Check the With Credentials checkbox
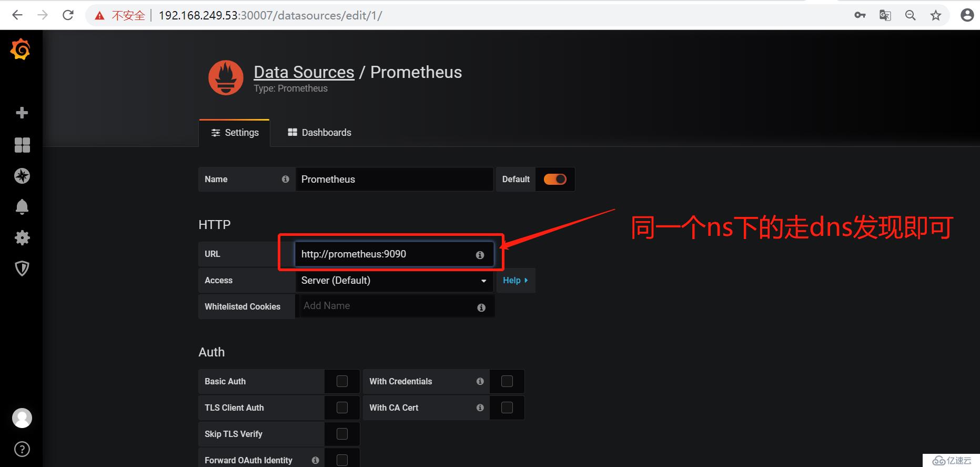The width and height of the screenshot is (980, 467). (x=507, y=381)
